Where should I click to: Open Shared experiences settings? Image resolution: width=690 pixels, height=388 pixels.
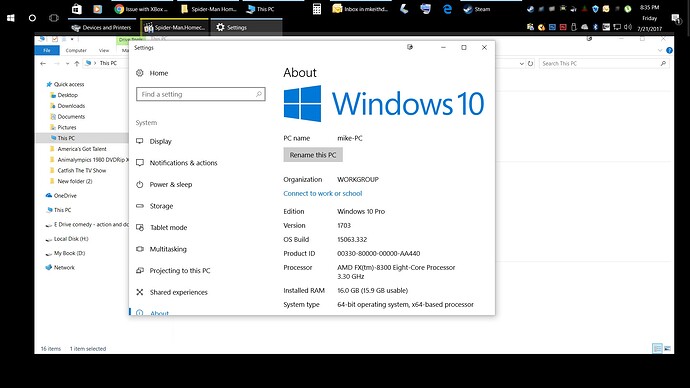[178, 292]
